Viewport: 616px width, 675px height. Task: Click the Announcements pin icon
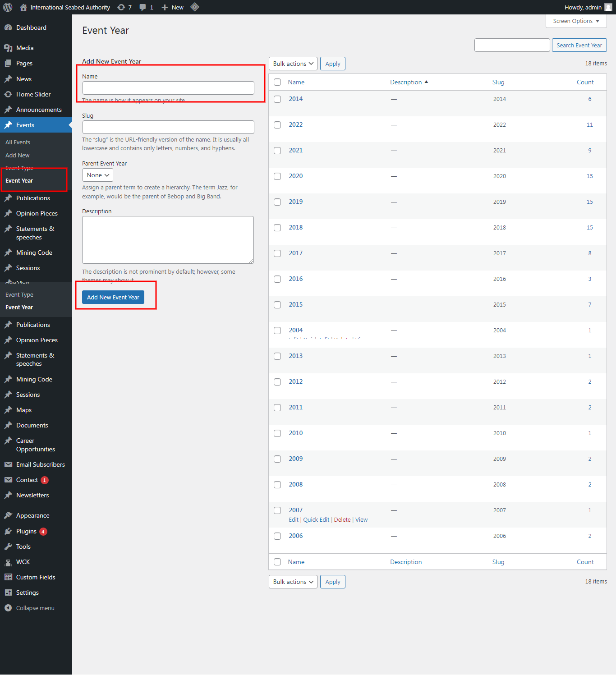pos(8,110)
